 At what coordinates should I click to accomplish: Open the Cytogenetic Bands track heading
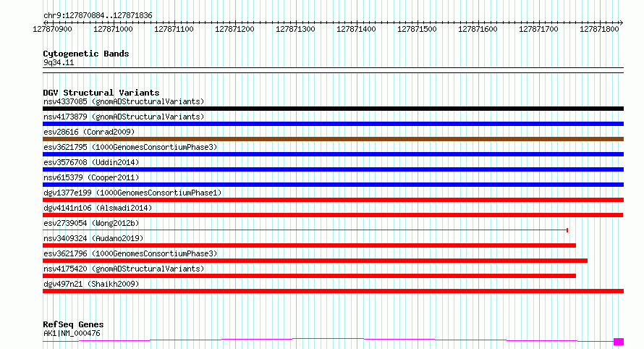pos(86,54)
